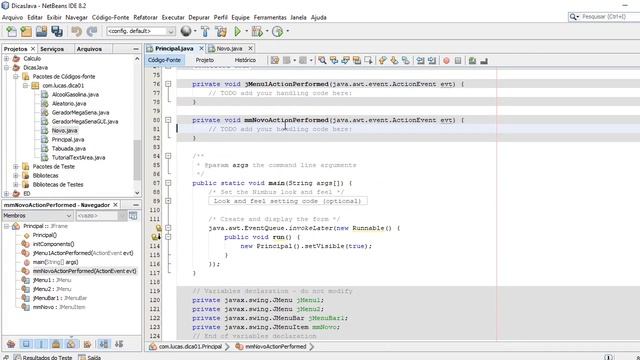Image resolution: width=640 pixels, height=360 pixels.
Task: Toggle Highlight Search editor icon
Action: point(357,60)
